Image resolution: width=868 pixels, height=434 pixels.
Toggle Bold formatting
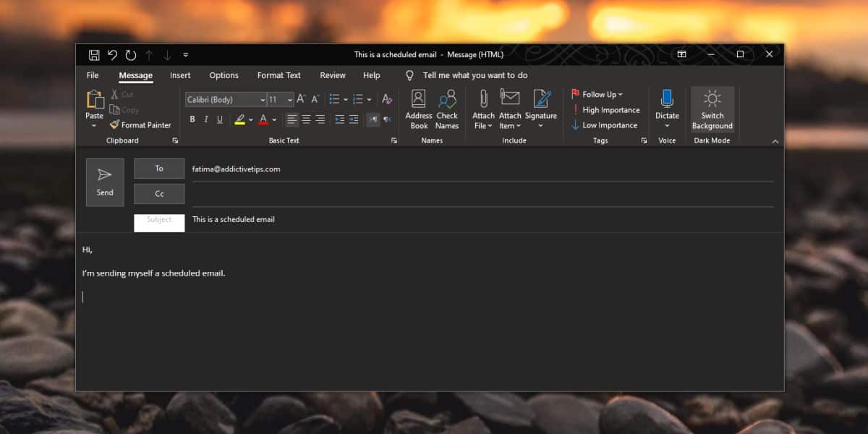192,119
